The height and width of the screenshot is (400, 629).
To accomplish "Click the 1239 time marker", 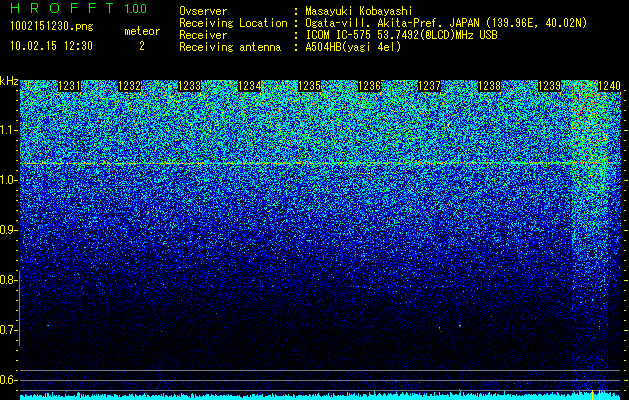I will click(x=549, y=86).
